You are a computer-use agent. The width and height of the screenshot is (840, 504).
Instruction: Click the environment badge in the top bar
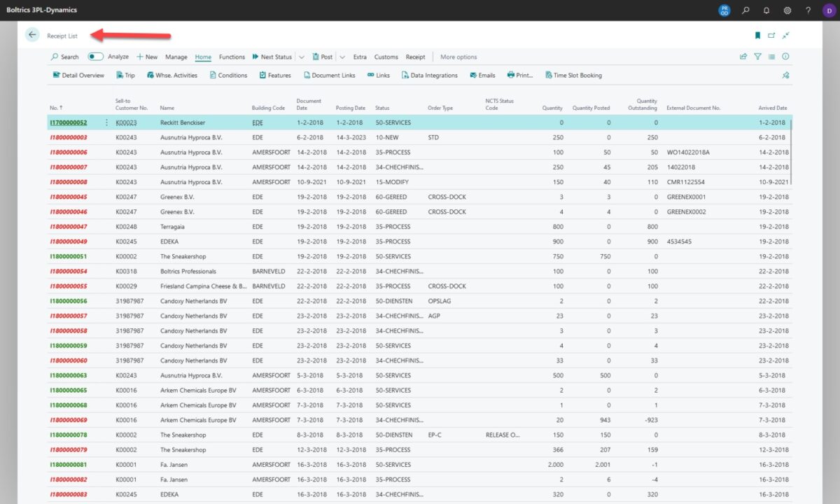(x=724, y=10)
